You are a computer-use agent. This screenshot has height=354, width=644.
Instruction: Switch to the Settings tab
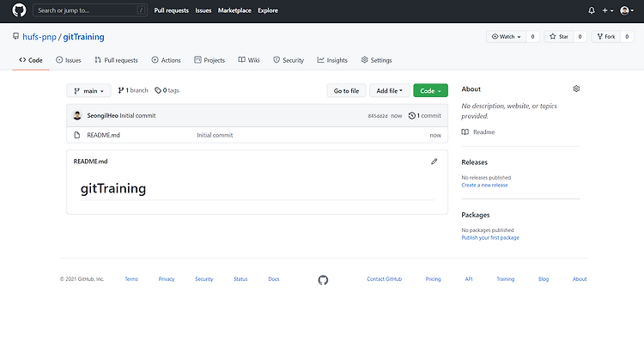click(x=376, y=60)
